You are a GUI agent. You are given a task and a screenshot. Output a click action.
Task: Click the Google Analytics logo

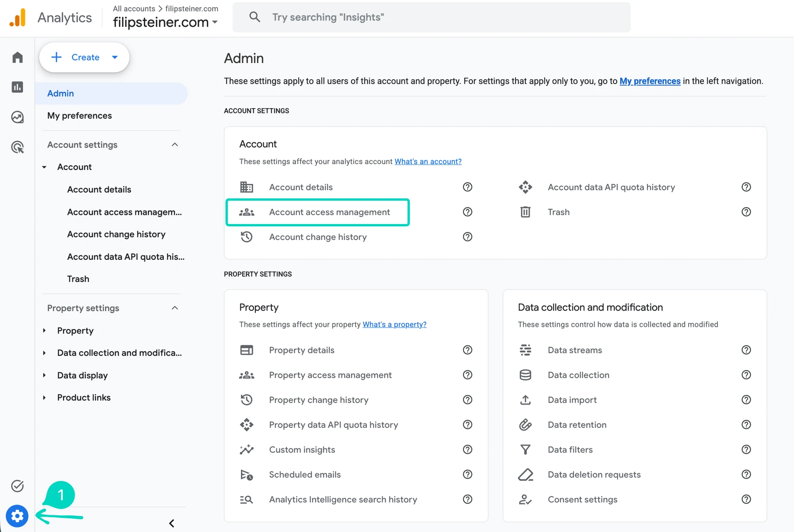click(x=18, y=18)
